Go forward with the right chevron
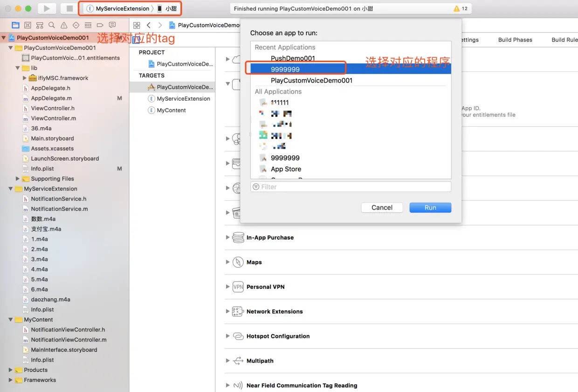This screenshot has width=578, height=392. [160, 25]
